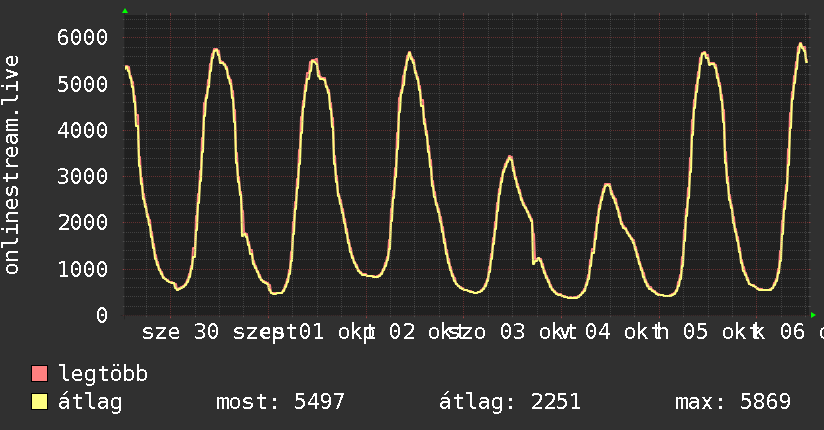Image resolution: width=824 pixels, height=430 pixels.
Task: Click the low peak near 04 okt
Action: pos(608,185)
